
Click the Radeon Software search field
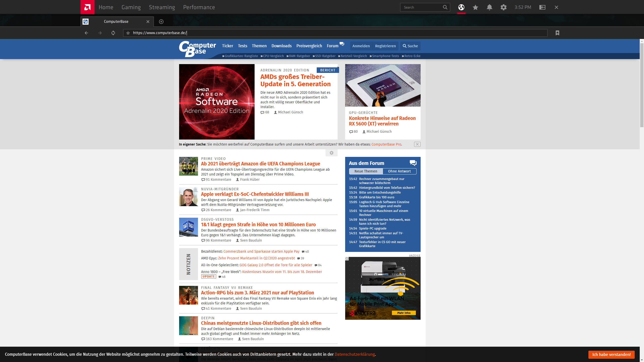[422, 7]
